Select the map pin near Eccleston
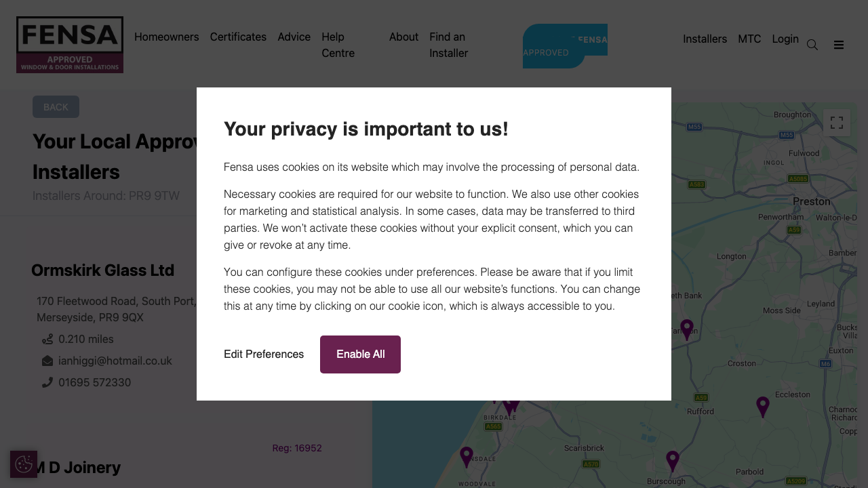 (x=763, y=406)
